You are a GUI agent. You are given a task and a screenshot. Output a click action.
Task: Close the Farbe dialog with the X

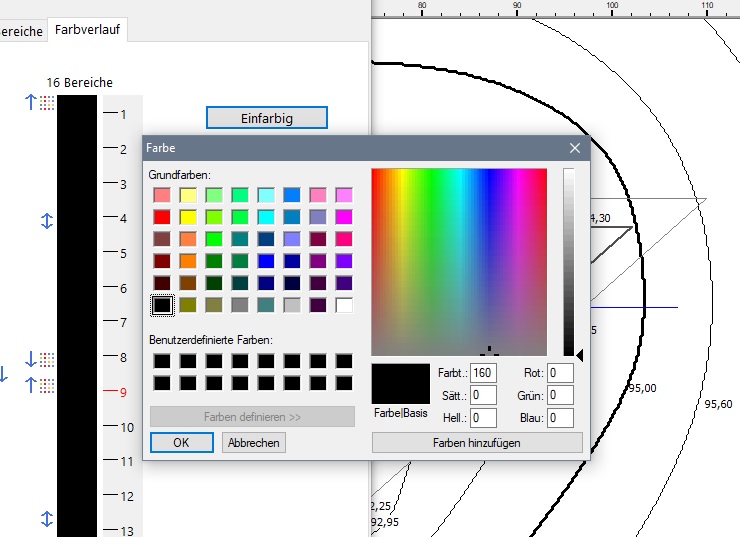pyautogui.click(x=575, y=148)
